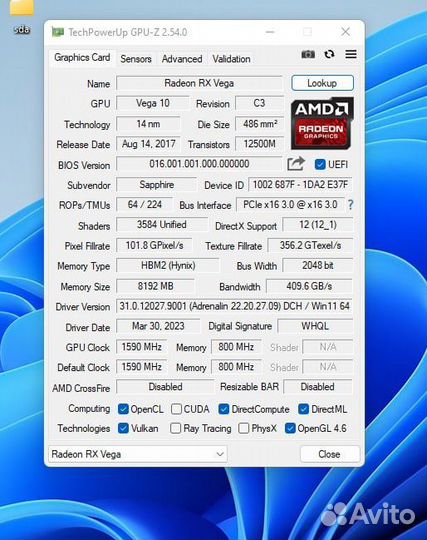Toggle the OpenCL checkbox
427x540 pixels.
123,409
